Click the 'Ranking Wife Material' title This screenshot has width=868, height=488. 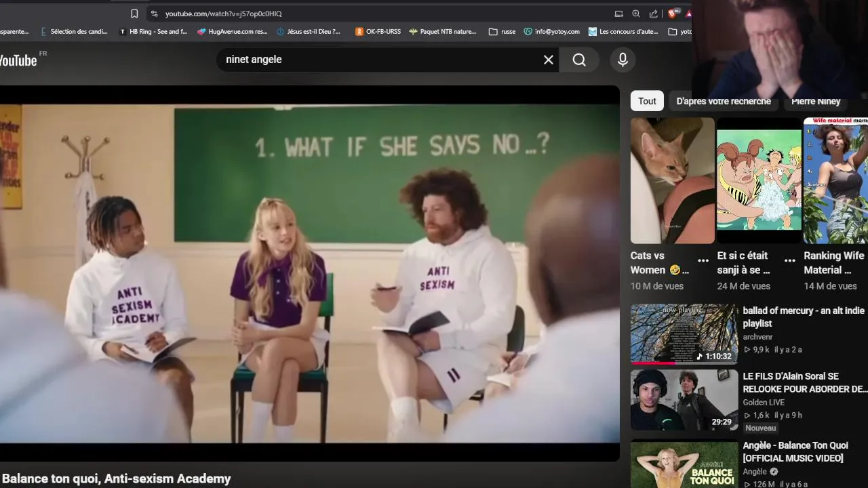point(835,263)
